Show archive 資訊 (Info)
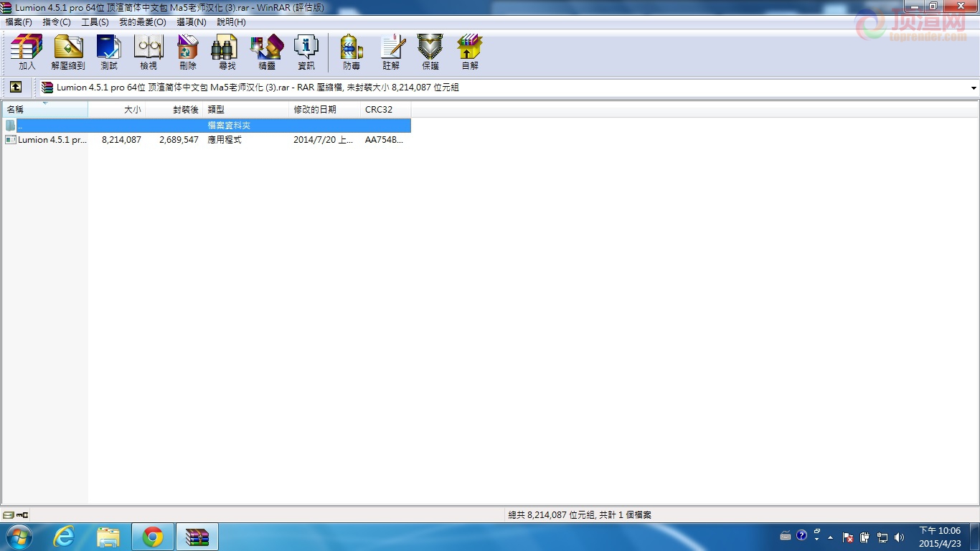The image size is (980, 551). pyautogui.click(x=306, y=52)
